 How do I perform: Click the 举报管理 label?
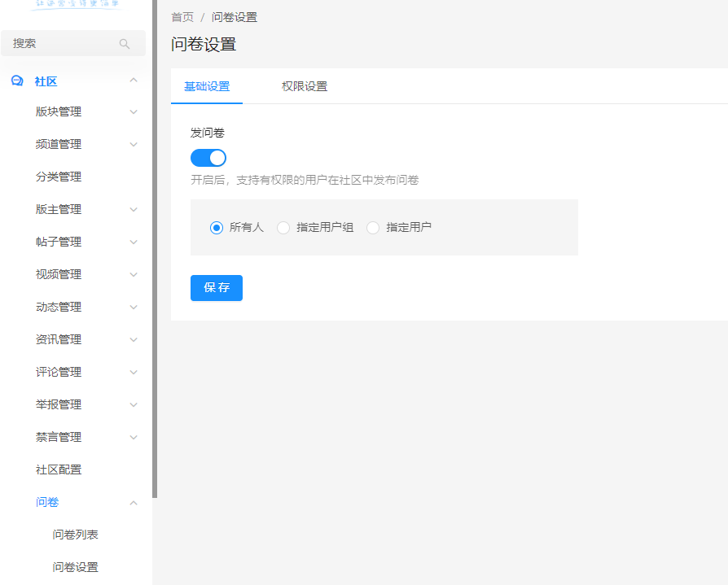click(x=59, y=404)
